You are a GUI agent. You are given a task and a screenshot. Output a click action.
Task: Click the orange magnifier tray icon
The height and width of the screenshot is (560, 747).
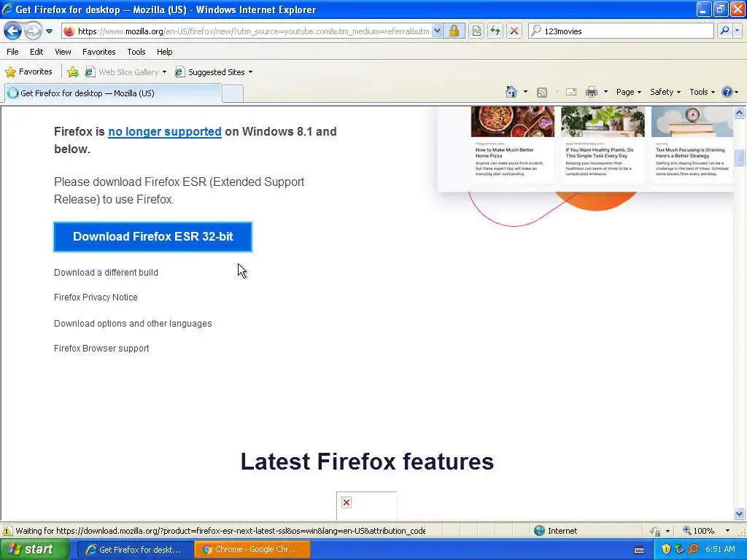point(693,550)
